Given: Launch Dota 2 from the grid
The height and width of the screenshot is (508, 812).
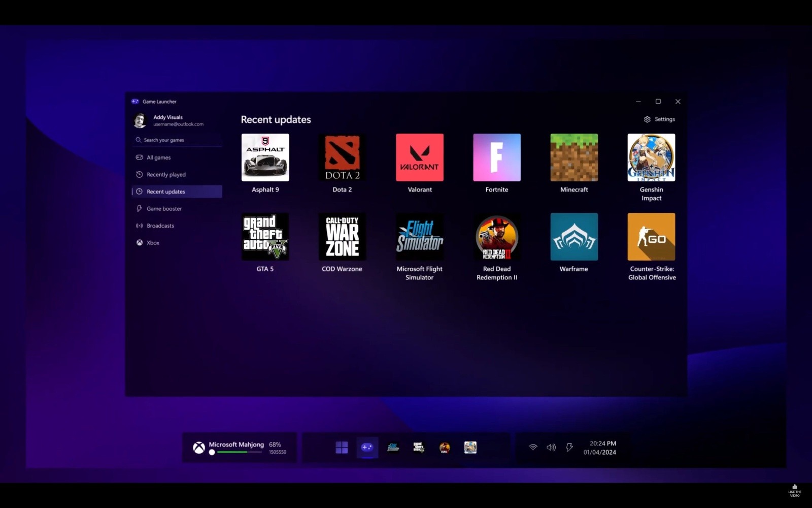Looking at the screenshot, I should (342, 157).
